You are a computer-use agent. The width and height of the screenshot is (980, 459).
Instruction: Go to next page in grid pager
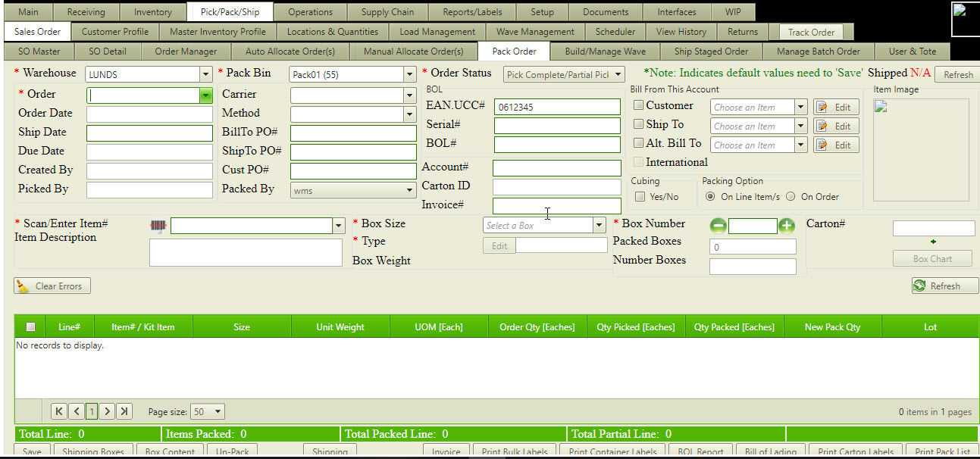pyautogui.click(x=108, y=411)
